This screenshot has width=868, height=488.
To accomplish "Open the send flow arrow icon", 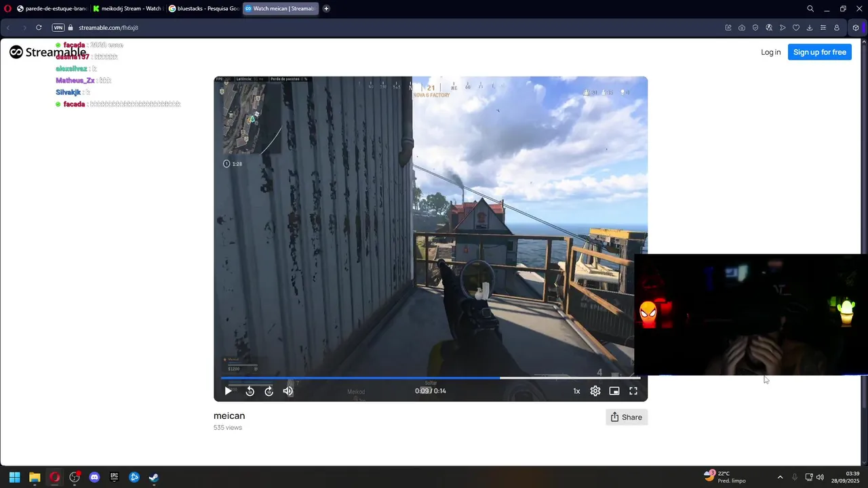I will [x=783, y=28].
